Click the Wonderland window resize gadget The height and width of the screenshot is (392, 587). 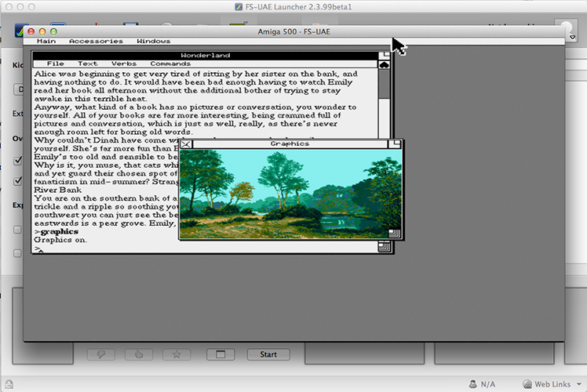point(384,247)
